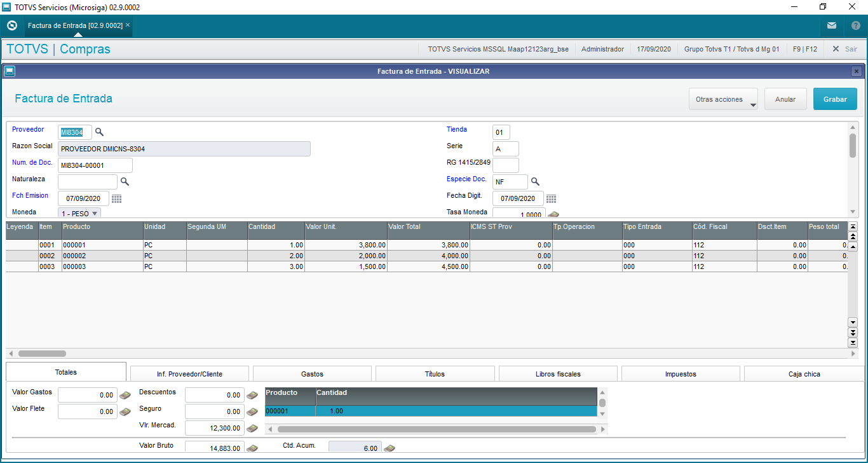
Task: Open the Impuestos tab
Action: 681,374
